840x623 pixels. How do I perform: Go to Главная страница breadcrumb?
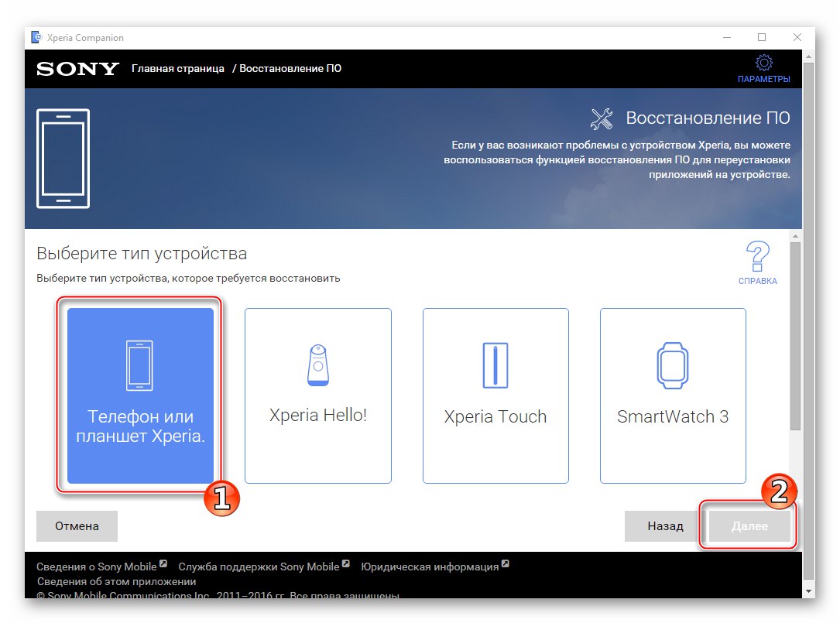click(177, 69)
